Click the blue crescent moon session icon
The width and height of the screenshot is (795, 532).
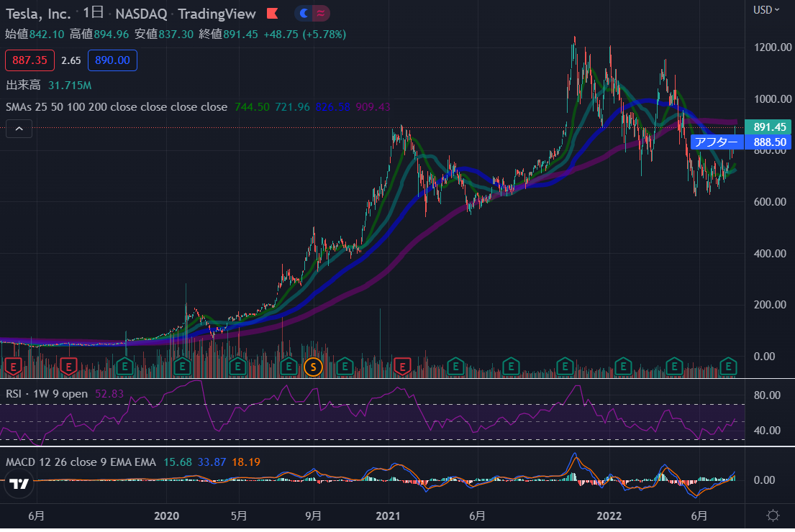(304, 14)
